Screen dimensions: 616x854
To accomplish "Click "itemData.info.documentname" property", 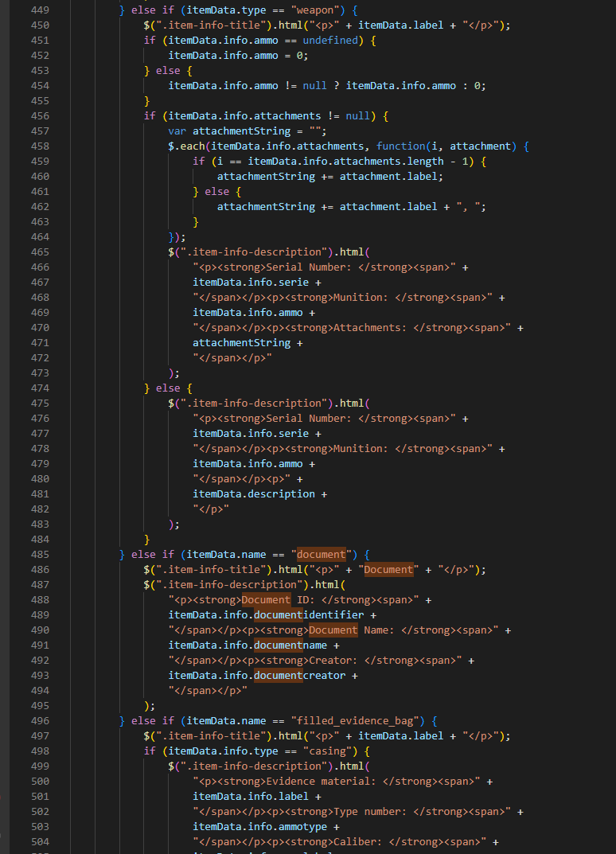I will [248, 645].
